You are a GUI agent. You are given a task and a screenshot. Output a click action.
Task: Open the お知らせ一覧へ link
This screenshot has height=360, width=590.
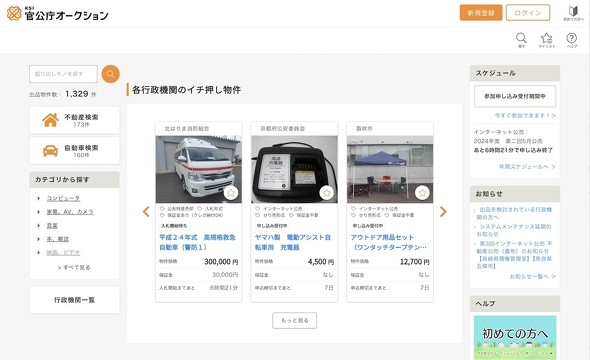pyautogui.click(x=532, y=276)
